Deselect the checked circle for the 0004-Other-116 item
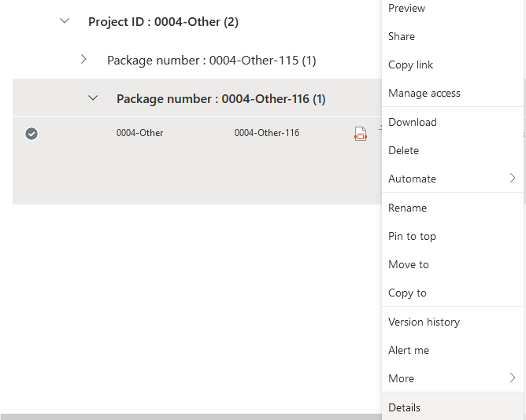The width and height of the screenshot is (526, 420). point(31,134)
